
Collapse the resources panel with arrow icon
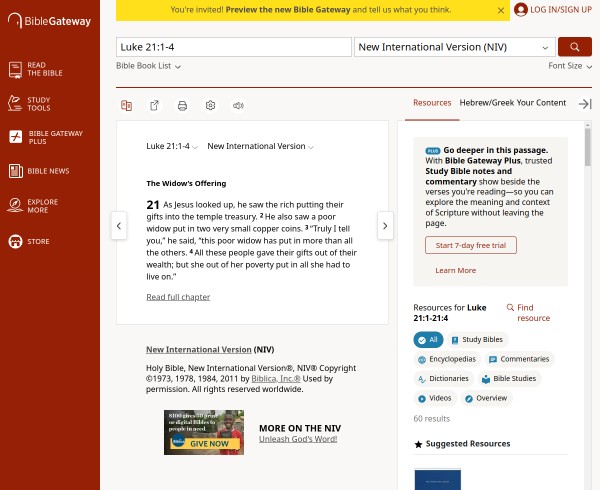point(585,104)
